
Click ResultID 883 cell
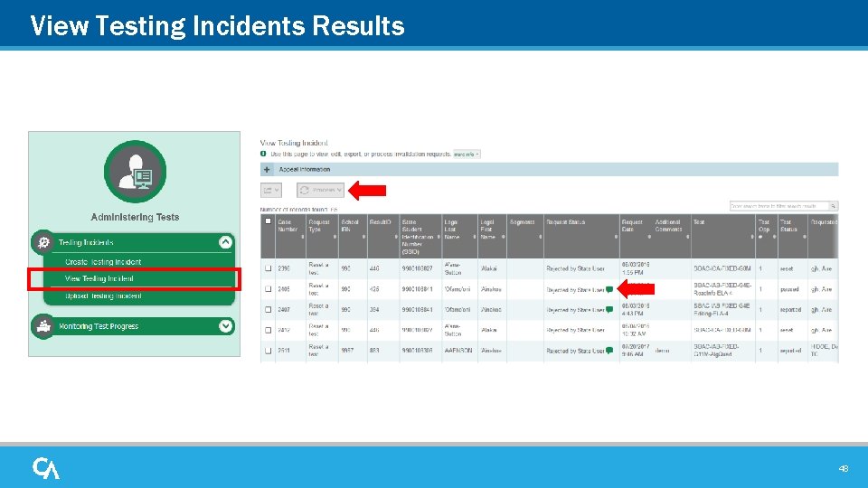tap(374, 351)
